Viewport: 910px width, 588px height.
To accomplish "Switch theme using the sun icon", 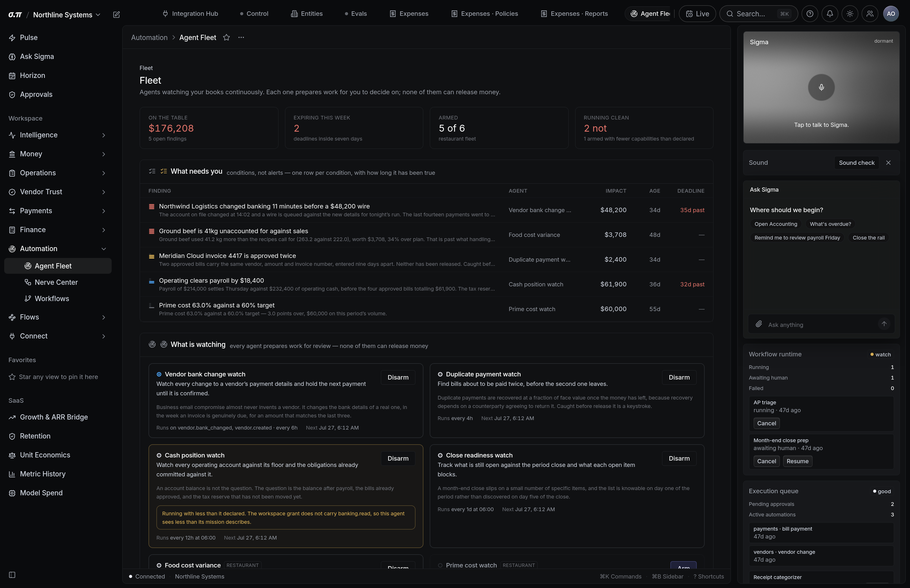I will click(x=850, y=14).
